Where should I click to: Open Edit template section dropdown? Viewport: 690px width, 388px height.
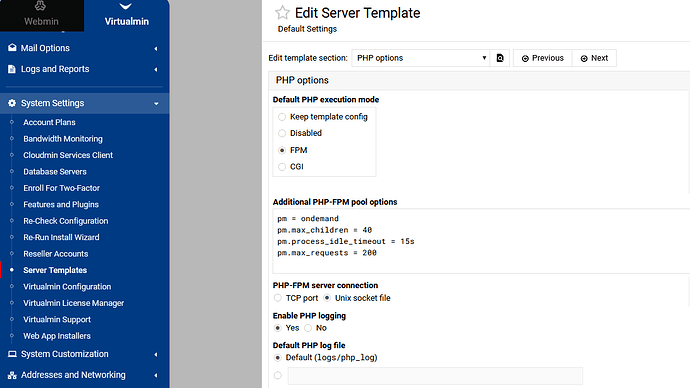point(421,58)
